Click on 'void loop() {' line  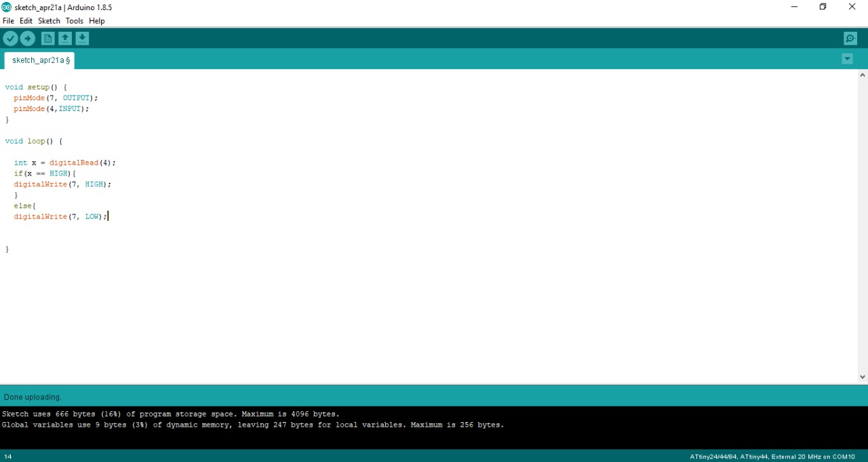point(34,142)
